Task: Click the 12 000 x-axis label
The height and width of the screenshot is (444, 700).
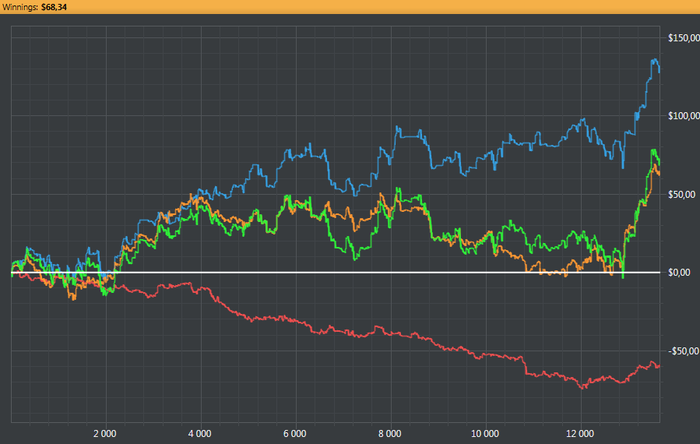Action: [x=580, y=434]
